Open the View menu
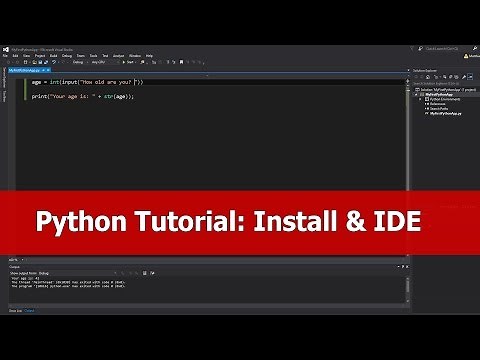 click(26, 56)
